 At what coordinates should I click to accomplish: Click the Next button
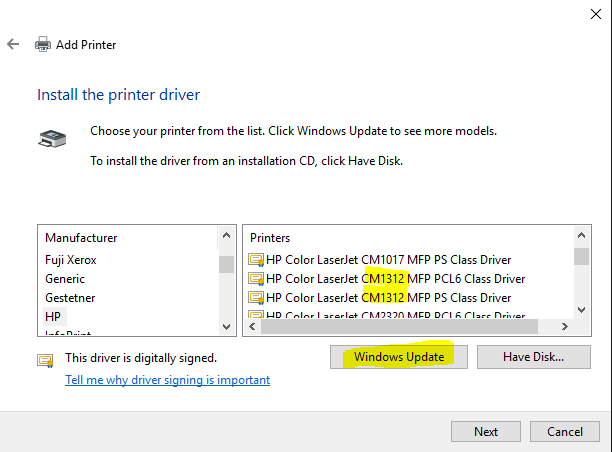tap(486, 432)
